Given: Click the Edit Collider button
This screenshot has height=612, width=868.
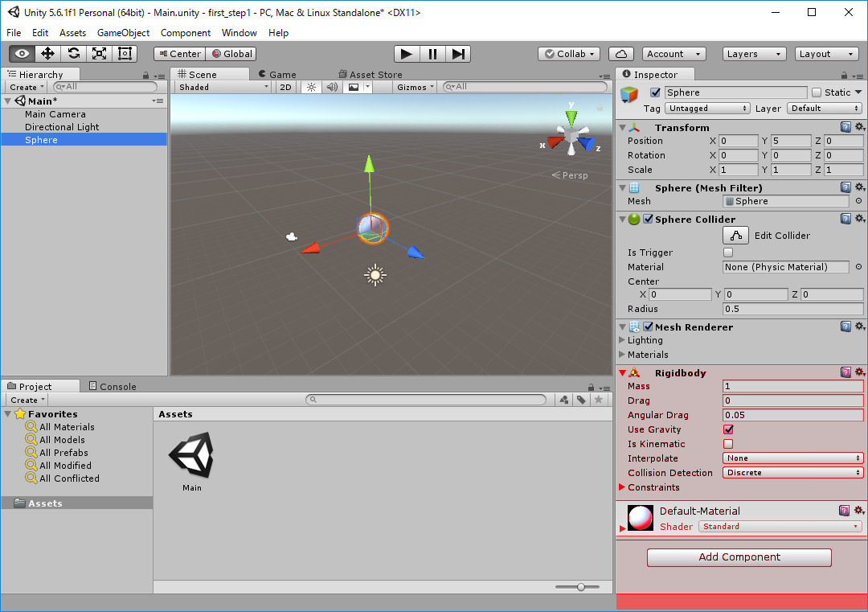Looking at the screenshot, I should pyautogui.click(x=735, y=236).
